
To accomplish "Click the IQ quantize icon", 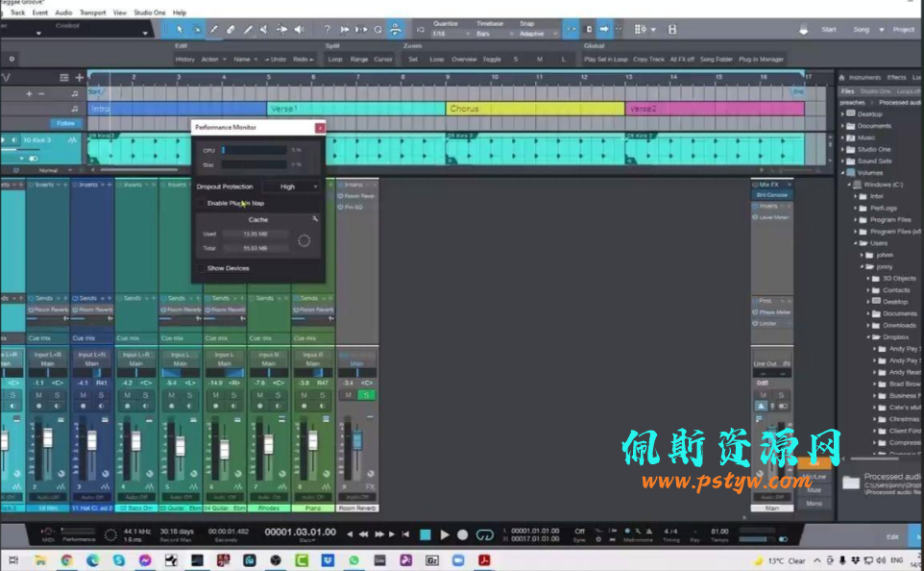I will (x=420, y=30).
